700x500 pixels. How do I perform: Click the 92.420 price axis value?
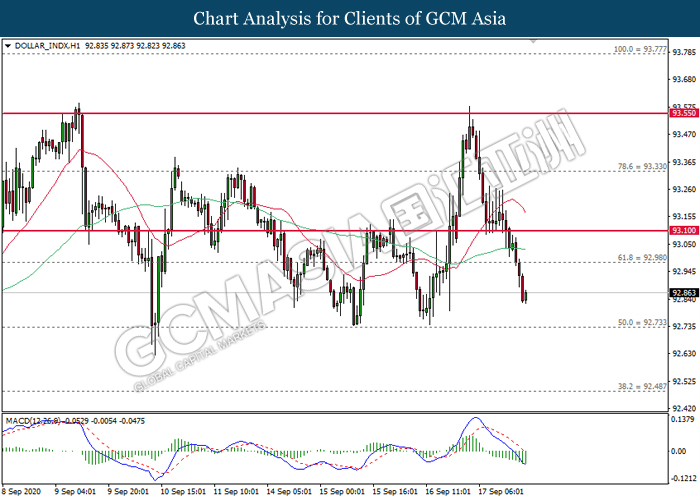click(x=684, y=408)
